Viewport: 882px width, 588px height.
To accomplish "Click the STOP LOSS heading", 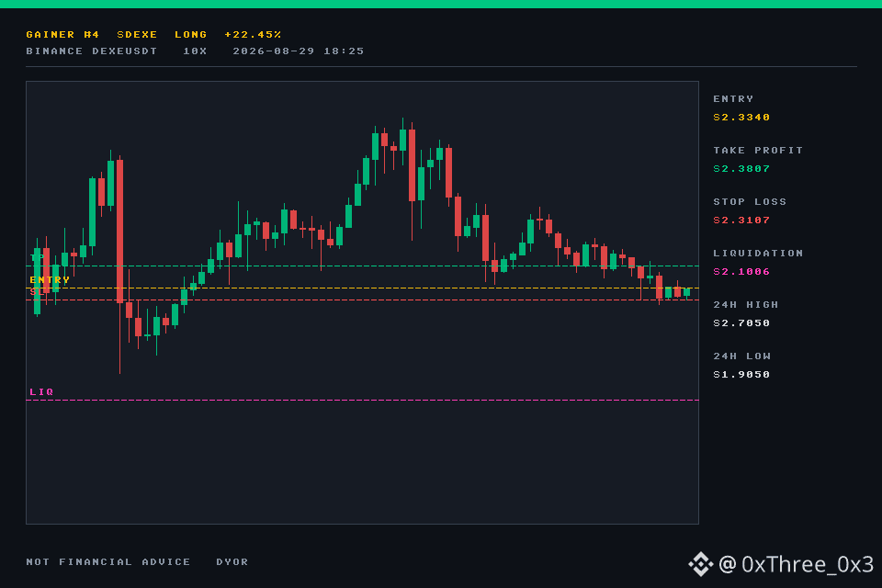I will 750,201.
